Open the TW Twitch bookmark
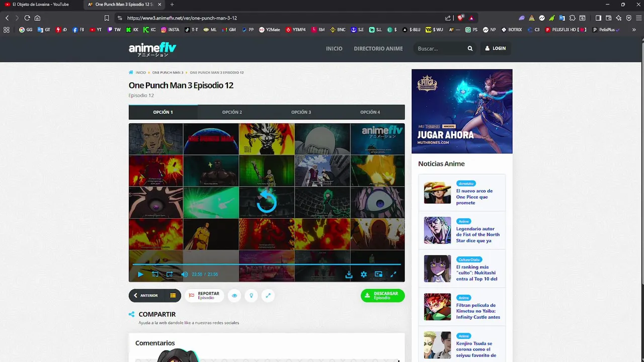 (x=114, y=30)
